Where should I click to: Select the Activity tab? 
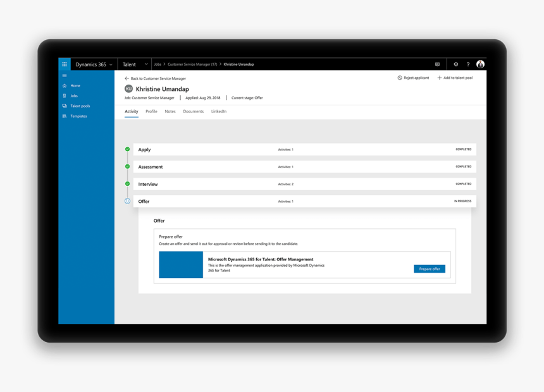pos(132,111)
